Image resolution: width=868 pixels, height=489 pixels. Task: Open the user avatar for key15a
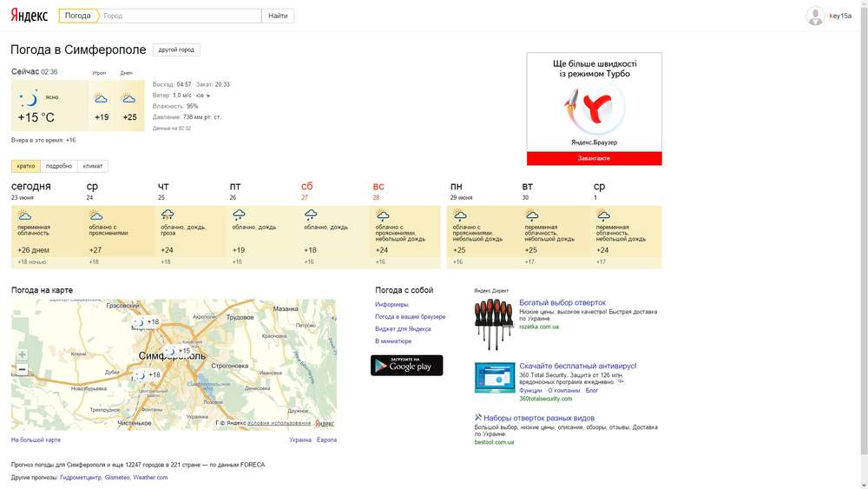tap(815, 16)
